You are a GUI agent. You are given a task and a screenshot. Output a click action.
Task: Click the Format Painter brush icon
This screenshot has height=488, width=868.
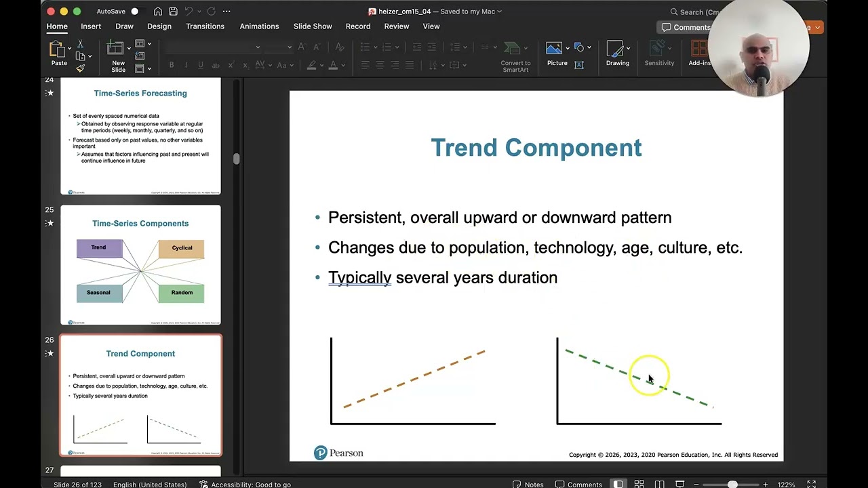(80, 68)
